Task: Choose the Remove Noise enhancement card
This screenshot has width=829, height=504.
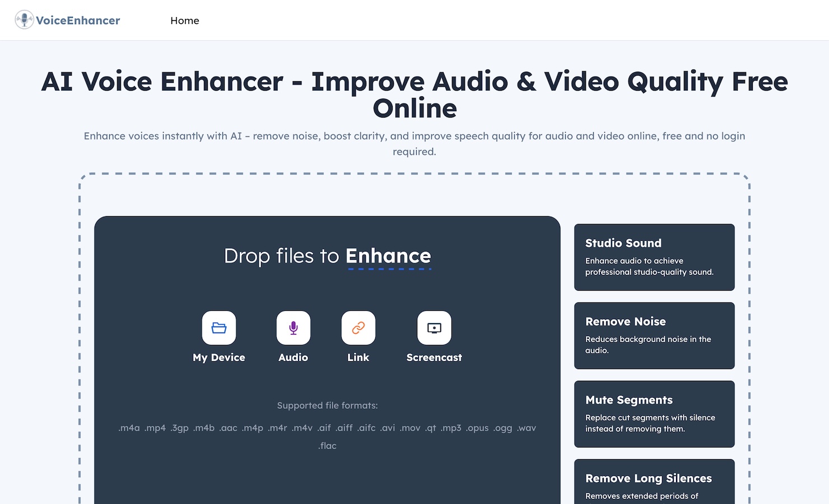Action: pos(654,335)
